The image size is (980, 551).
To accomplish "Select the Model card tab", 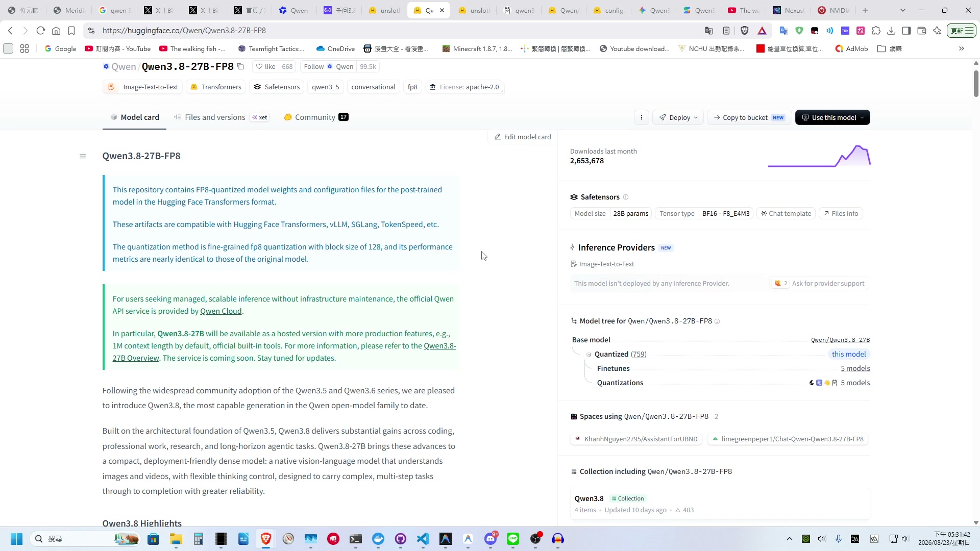I will pos(135,117).
